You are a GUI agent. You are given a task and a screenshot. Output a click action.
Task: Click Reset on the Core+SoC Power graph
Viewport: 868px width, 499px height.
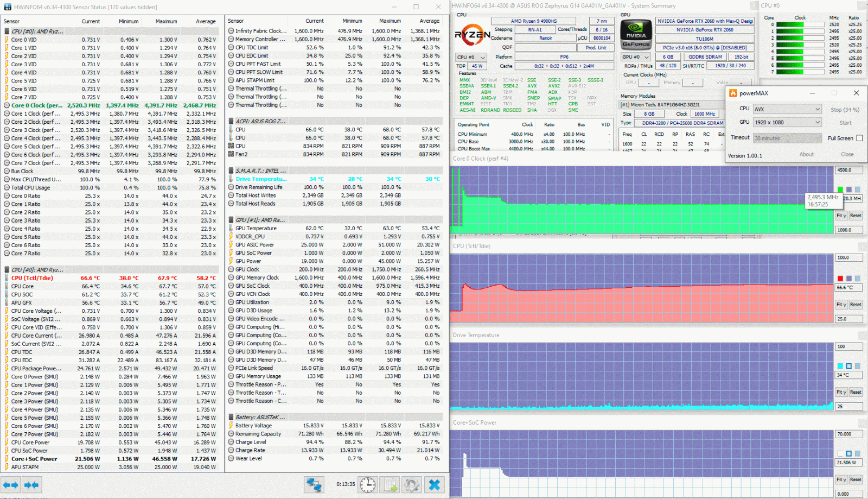pyautogui.click(x=856, y=479)
